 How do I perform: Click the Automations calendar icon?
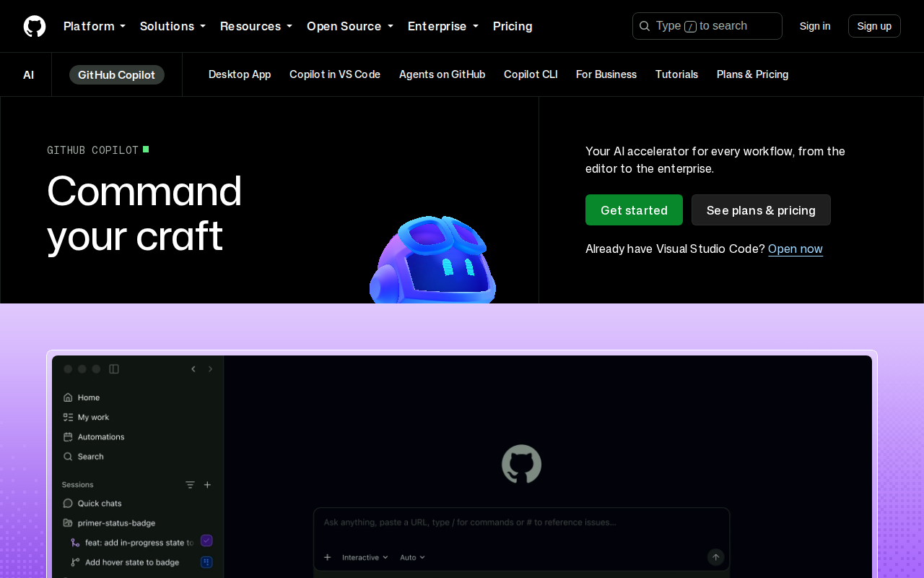[x=68, y=436]
